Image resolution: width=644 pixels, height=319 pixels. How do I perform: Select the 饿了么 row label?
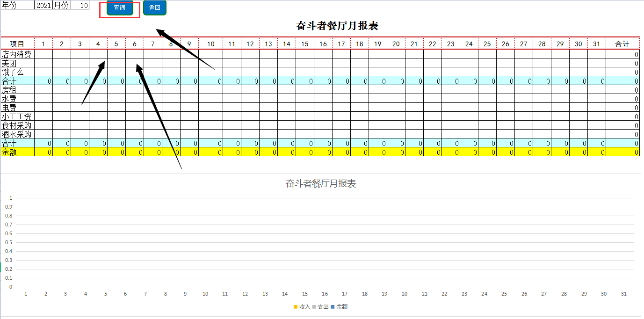coord(18,72)
